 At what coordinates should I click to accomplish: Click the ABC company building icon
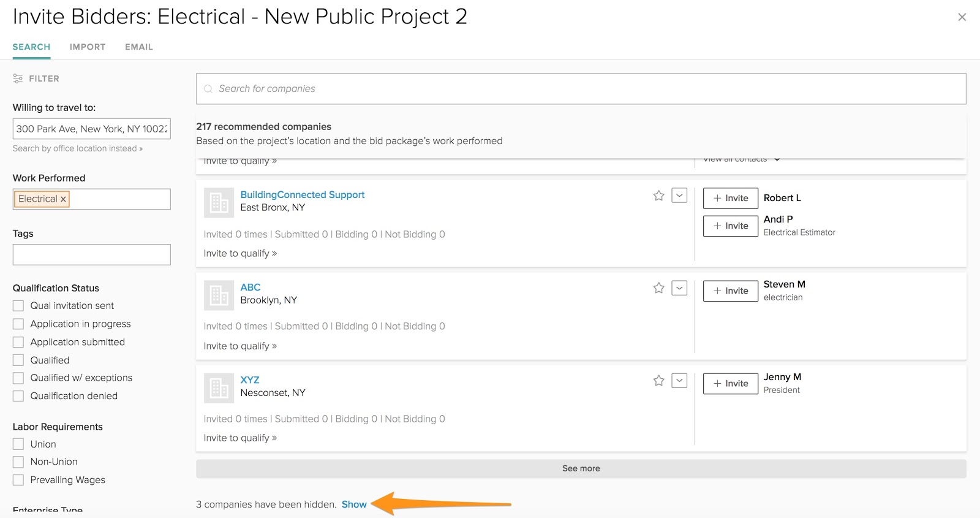[219, 295]
